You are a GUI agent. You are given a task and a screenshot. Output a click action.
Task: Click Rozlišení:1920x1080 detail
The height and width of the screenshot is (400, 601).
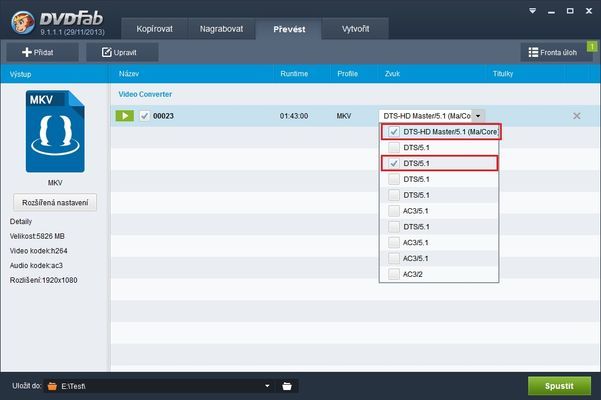click(43, 280)
